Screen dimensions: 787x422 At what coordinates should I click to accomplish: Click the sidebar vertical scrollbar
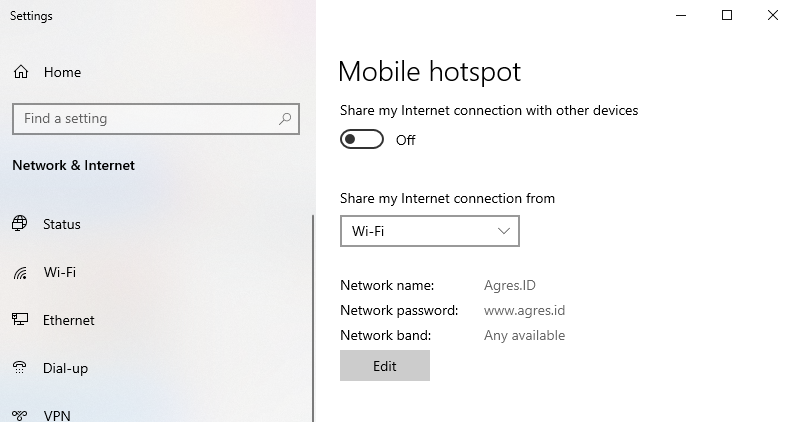(x=313, y=318)
